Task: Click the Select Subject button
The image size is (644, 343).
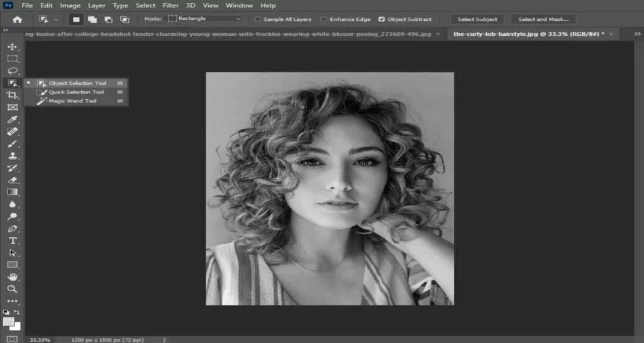Action: [477, 19]
